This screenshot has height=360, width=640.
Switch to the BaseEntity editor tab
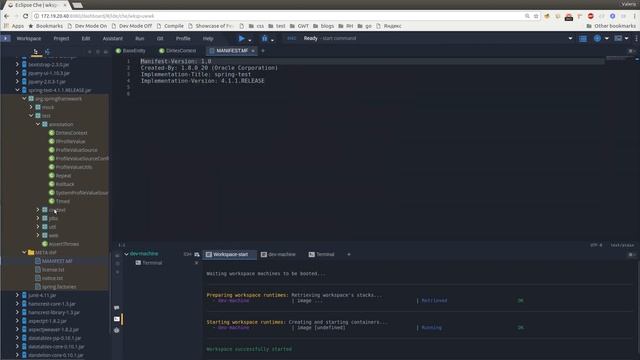coord(131,51)
